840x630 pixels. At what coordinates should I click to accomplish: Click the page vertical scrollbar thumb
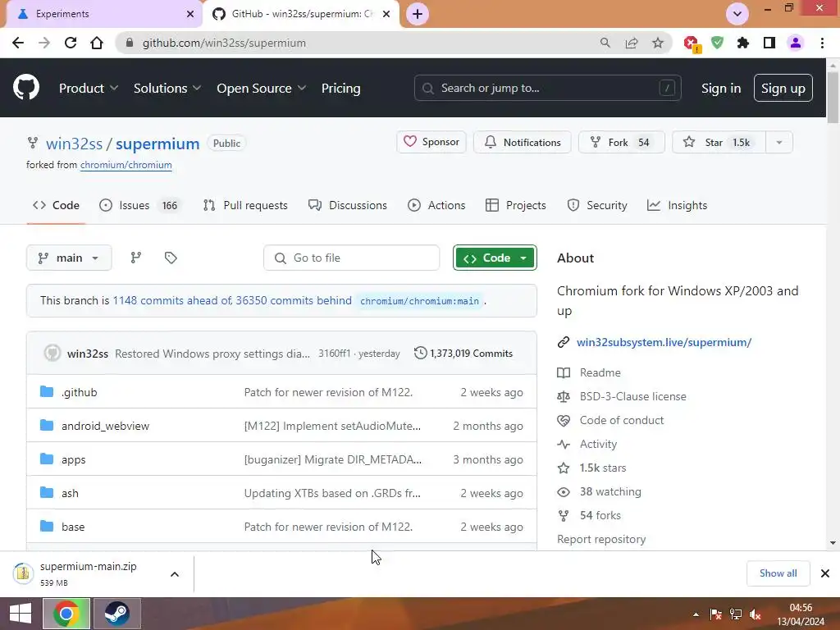[x=833, y=98]
